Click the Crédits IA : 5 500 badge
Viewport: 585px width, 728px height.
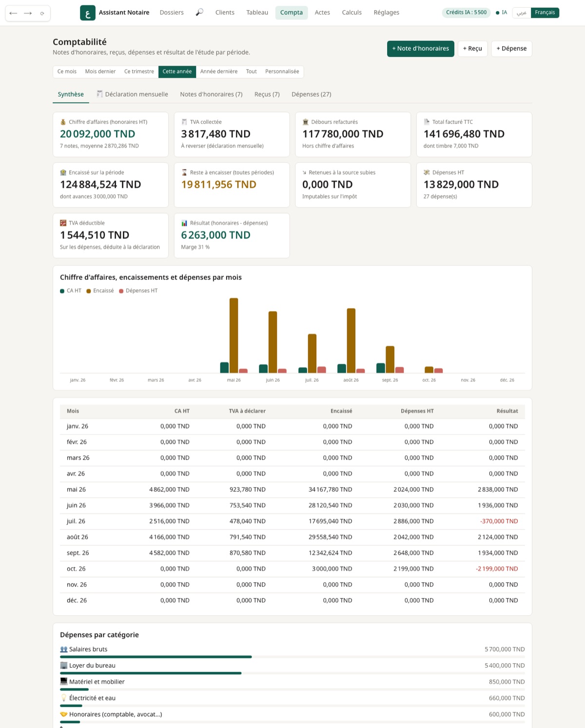[467, 13]
